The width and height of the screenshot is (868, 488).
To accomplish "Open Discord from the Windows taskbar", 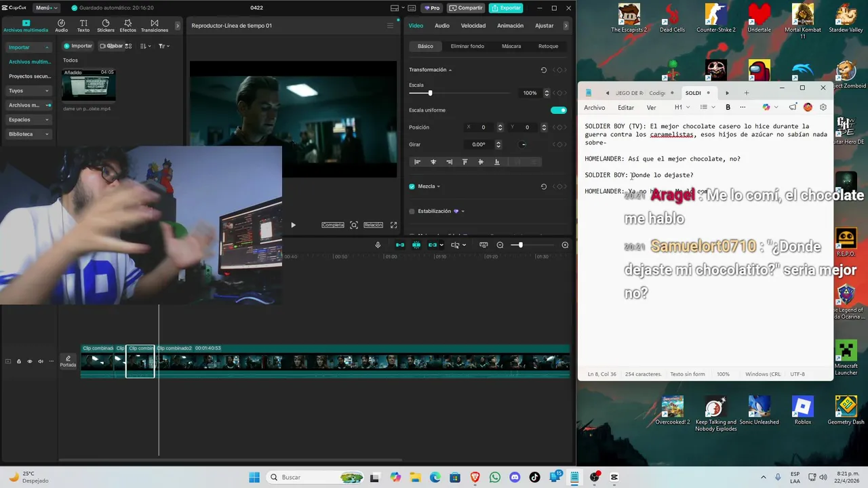I will pos(514,477).
